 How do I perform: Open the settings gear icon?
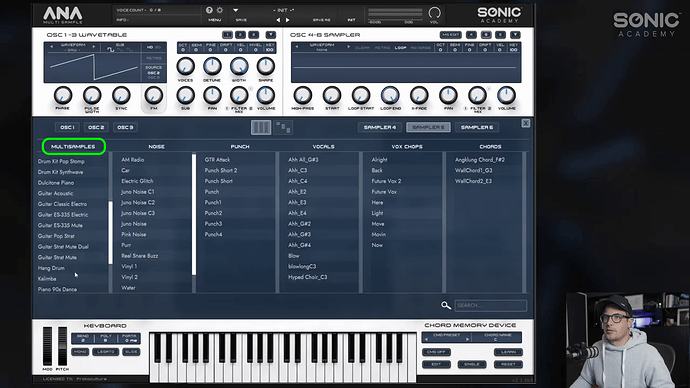click(219, 10)
